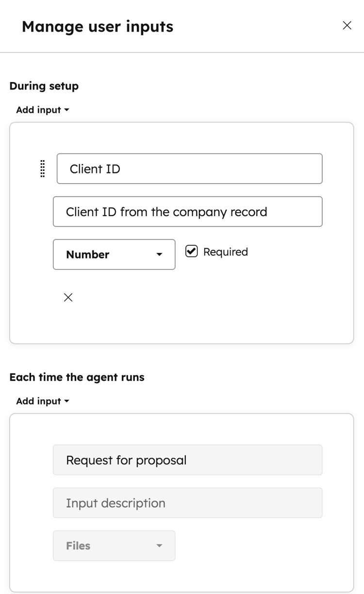Toggle the Required checkbox for Client ID

192,251
